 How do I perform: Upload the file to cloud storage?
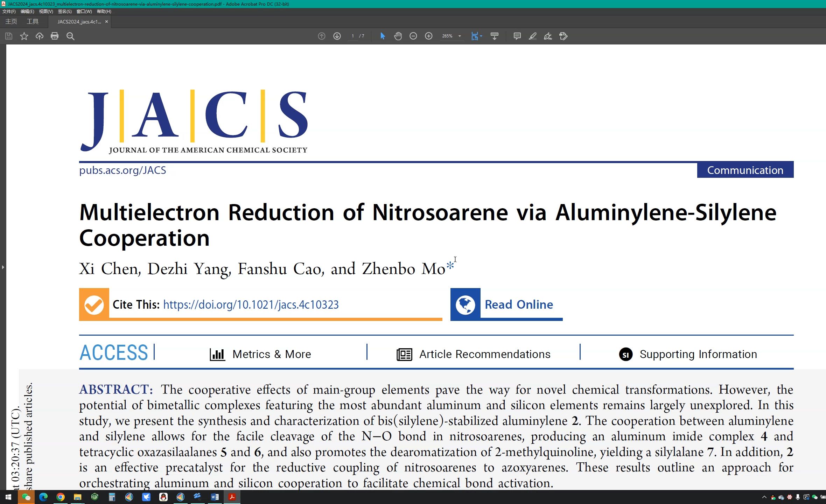coord(40,36)
